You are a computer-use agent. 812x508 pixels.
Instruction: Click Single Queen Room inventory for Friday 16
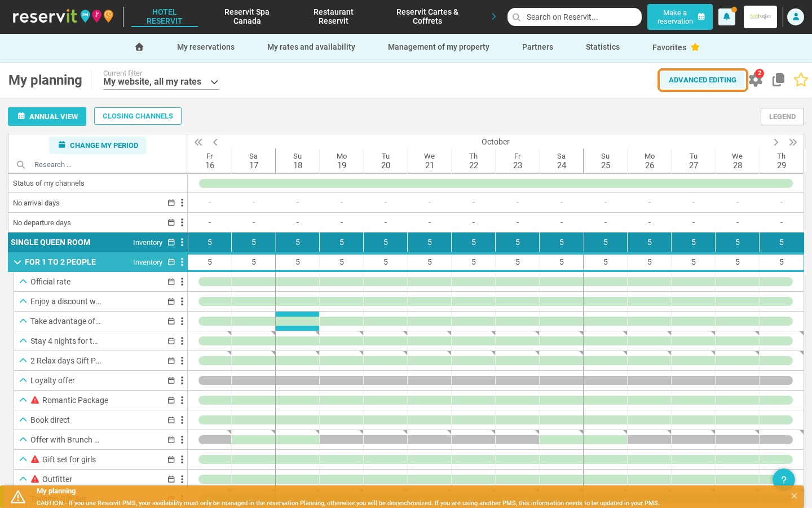click(210, 242)
